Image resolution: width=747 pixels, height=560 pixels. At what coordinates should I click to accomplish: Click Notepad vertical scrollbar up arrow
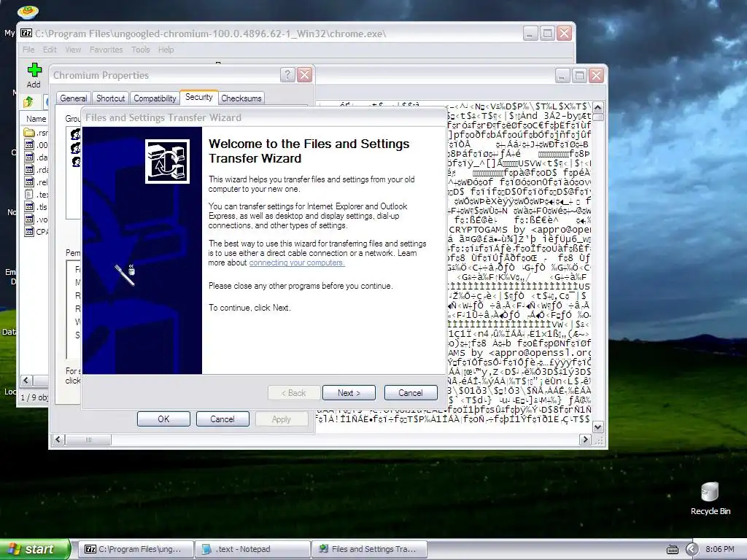(598, 107)
